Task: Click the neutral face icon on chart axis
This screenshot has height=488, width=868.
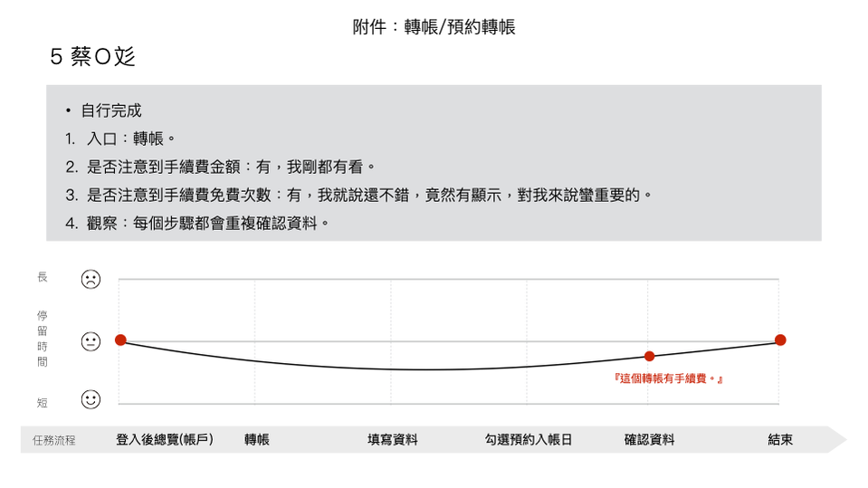Action: pos(91,341)
